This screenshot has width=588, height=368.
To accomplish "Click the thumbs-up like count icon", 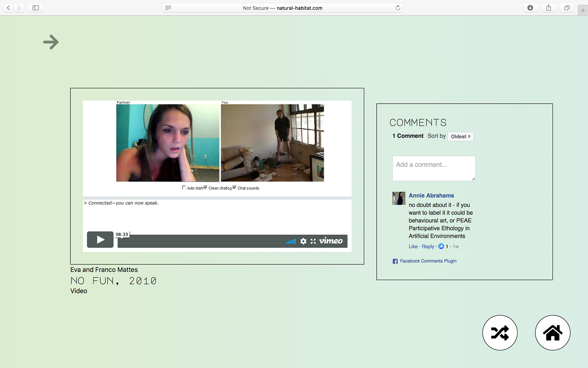I will pos(441,246).
